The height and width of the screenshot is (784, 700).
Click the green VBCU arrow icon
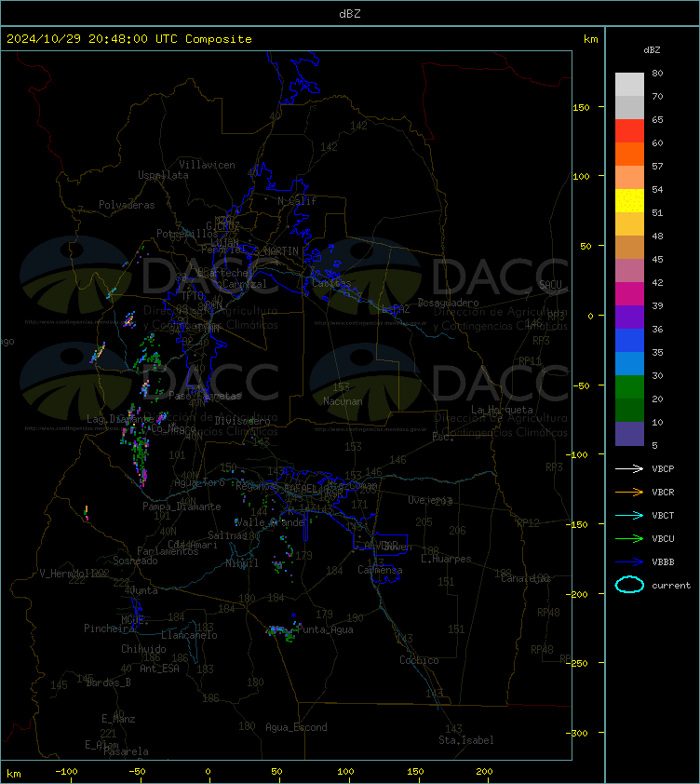629,538
